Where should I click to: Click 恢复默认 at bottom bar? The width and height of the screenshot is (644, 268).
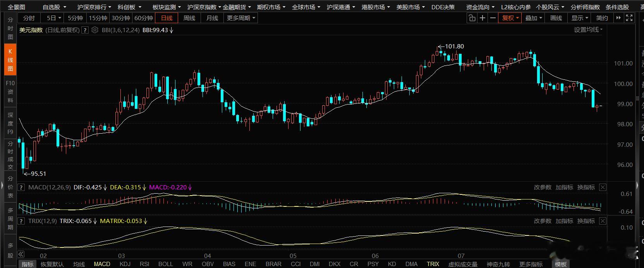pos(52,264)
